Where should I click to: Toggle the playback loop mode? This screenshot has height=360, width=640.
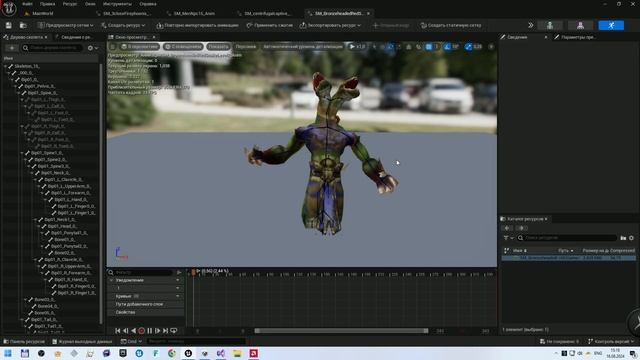[173, 331]
